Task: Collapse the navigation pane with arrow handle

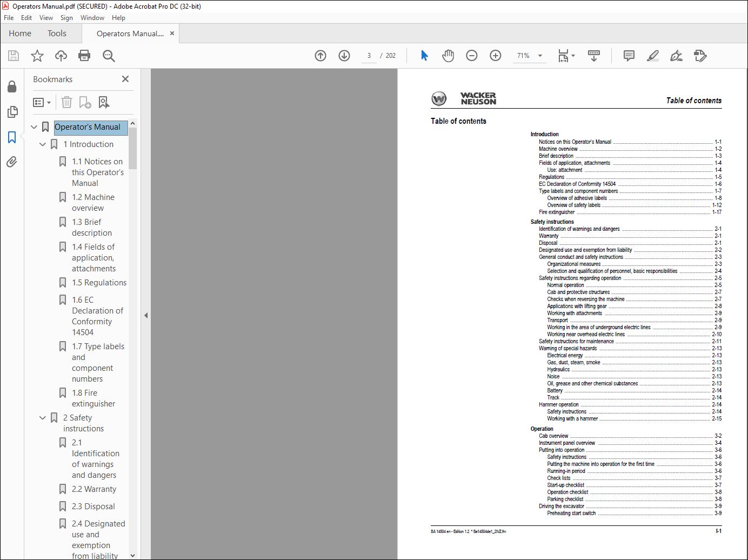Action: point(146,315)
